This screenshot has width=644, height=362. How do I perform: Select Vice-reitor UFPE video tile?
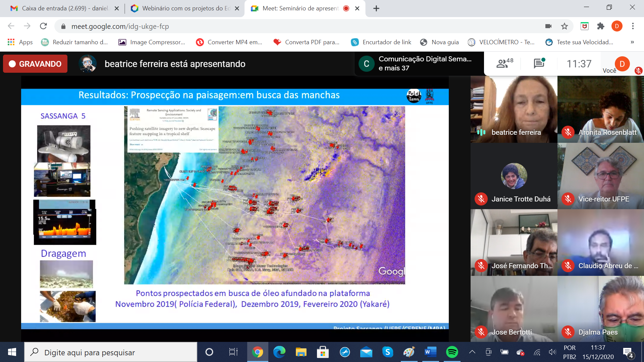(x=601, y=176)
